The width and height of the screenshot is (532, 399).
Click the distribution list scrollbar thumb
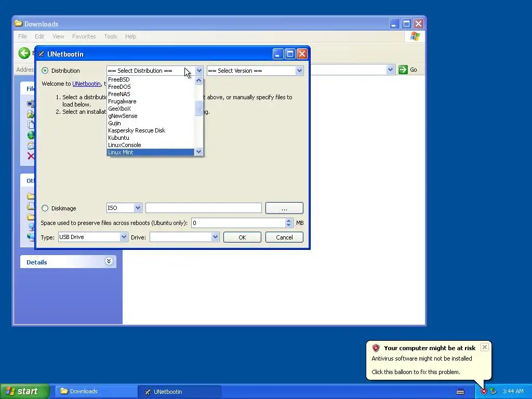coord(199,109)
